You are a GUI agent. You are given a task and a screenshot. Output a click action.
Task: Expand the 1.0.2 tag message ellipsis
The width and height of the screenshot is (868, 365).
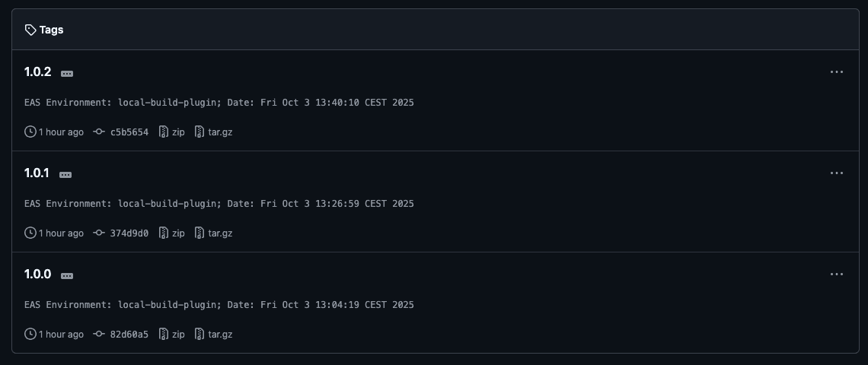67,74
